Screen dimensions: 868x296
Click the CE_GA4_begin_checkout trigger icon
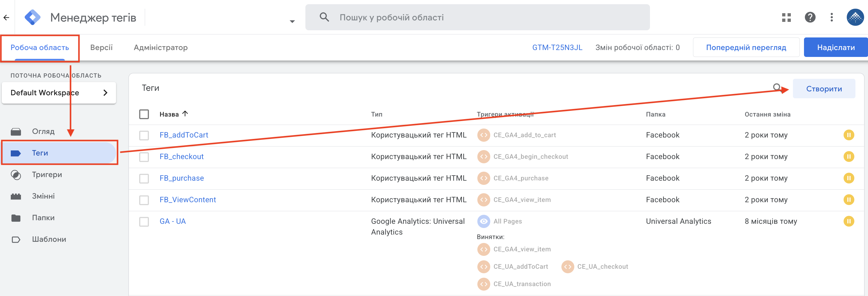484,157
